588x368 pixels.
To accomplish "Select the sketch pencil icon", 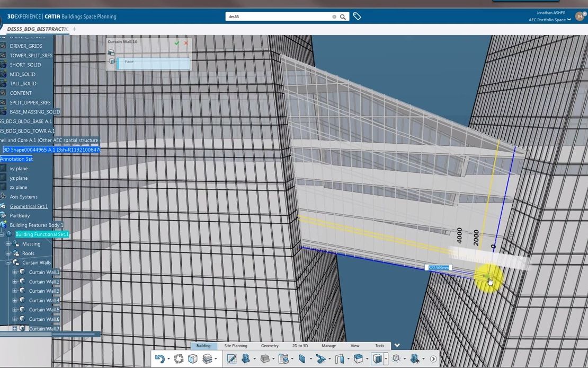I will [231, 359].
